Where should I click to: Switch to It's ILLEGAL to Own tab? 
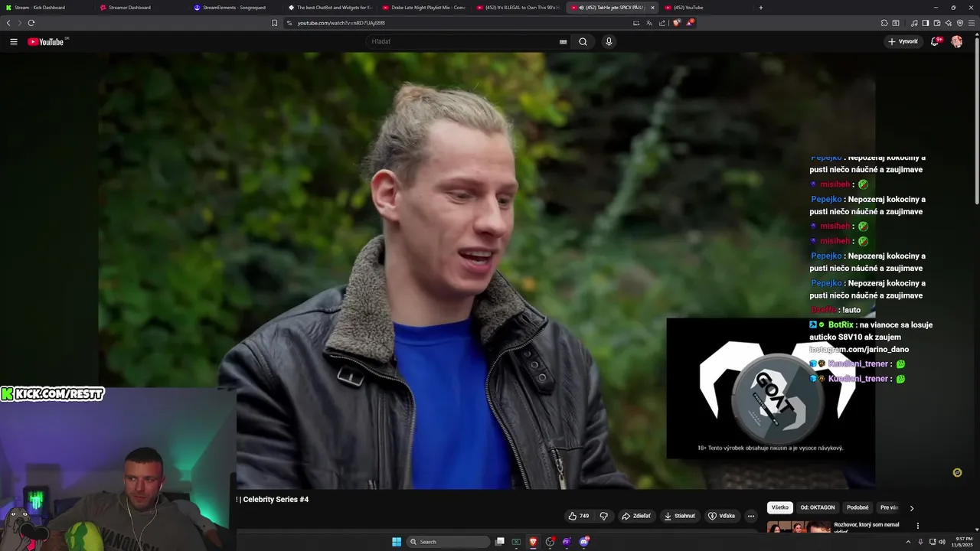[518, 8]
